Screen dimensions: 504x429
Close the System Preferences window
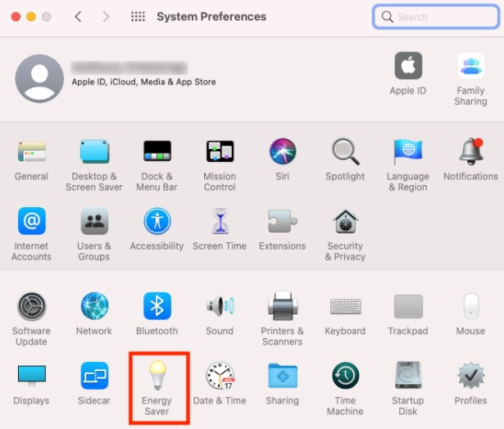[x=16, y=16]
